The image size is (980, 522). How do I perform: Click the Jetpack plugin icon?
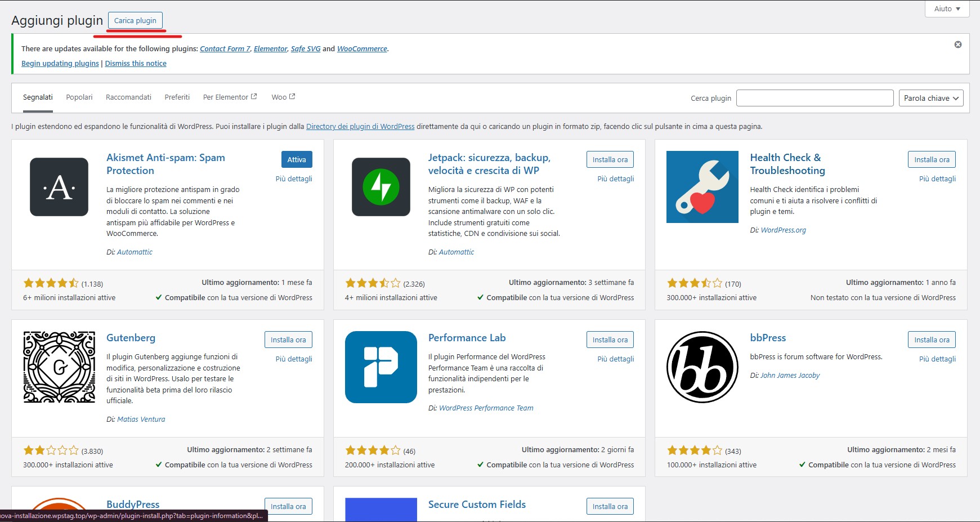click(x=381, y=187)
